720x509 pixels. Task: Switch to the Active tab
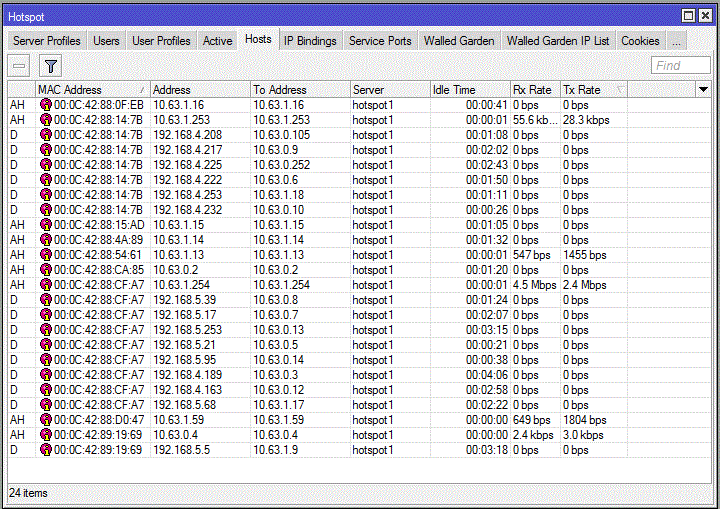(218, 41)
